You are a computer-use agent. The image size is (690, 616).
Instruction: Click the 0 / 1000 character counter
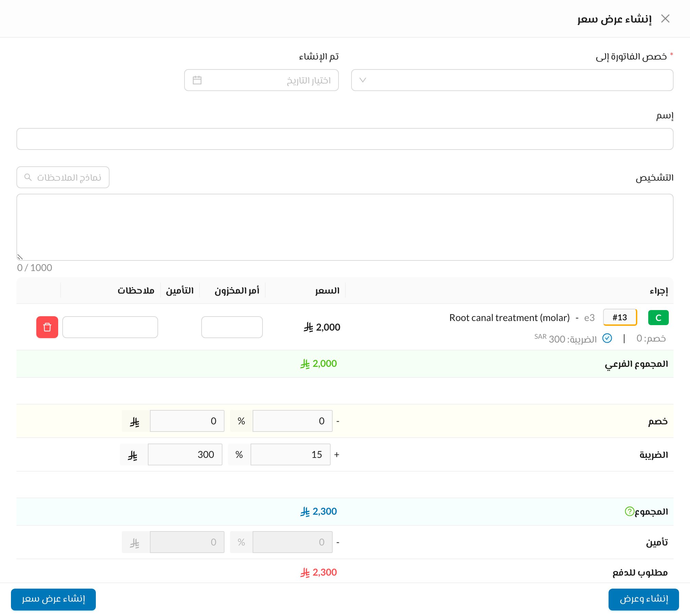[x=35, y=268]
